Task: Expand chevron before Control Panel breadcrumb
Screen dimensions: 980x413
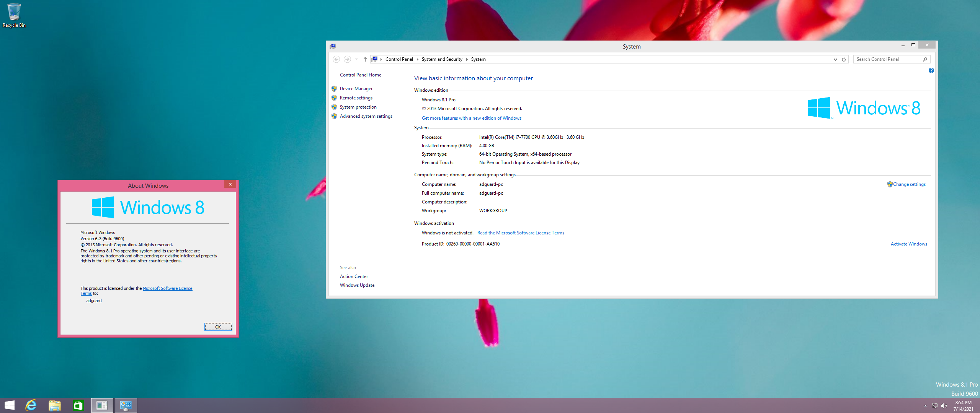Action: click(x=381, y=59)
